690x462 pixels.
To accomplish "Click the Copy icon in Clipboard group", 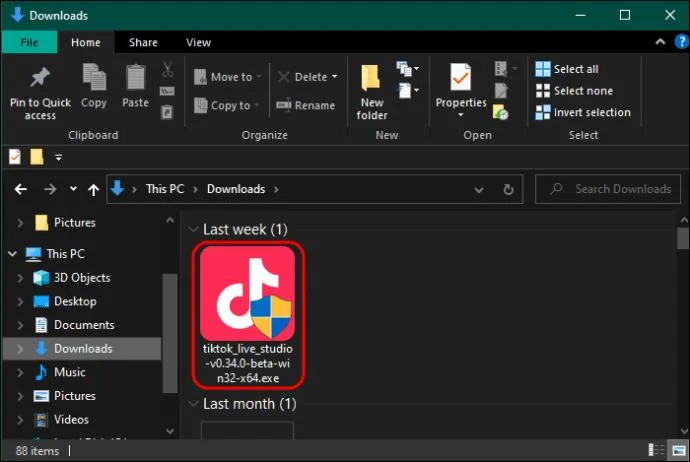I will 94,77.
